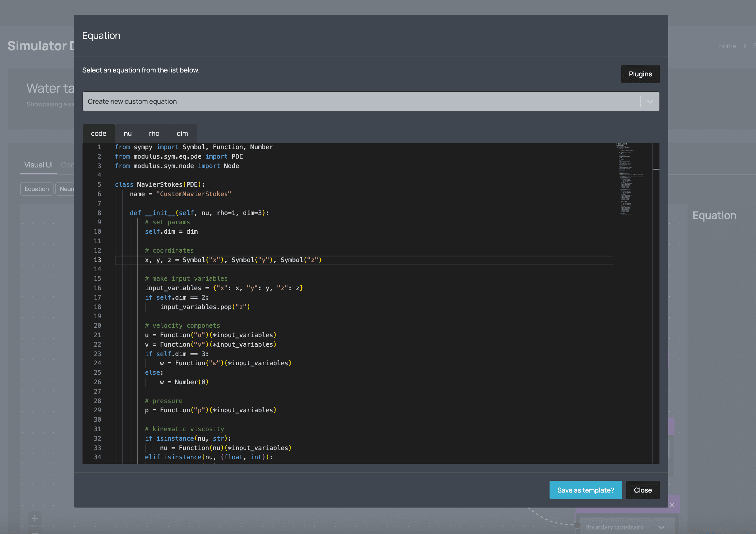This screenshot has height=534, width=756.
Task: Select the Visual UI tab in background
Action: 38,165
